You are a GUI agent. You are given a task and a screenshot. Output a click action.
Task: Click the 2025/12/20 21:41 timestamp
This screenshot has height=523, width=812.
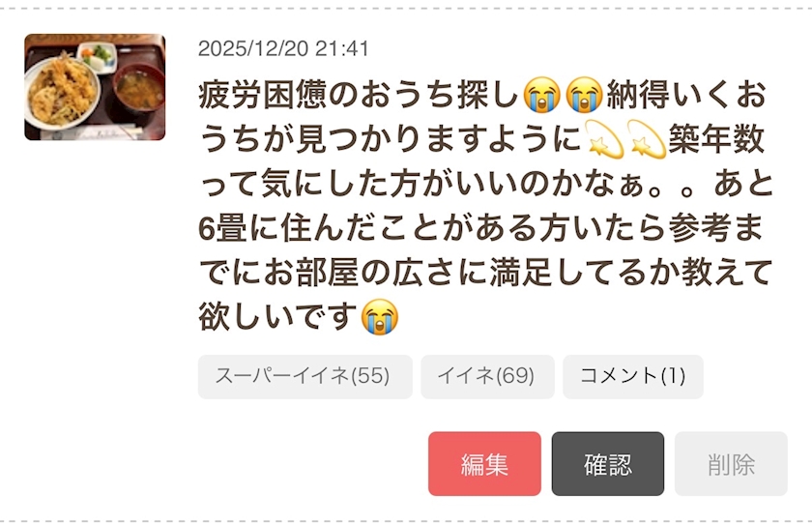coord(283,48)
